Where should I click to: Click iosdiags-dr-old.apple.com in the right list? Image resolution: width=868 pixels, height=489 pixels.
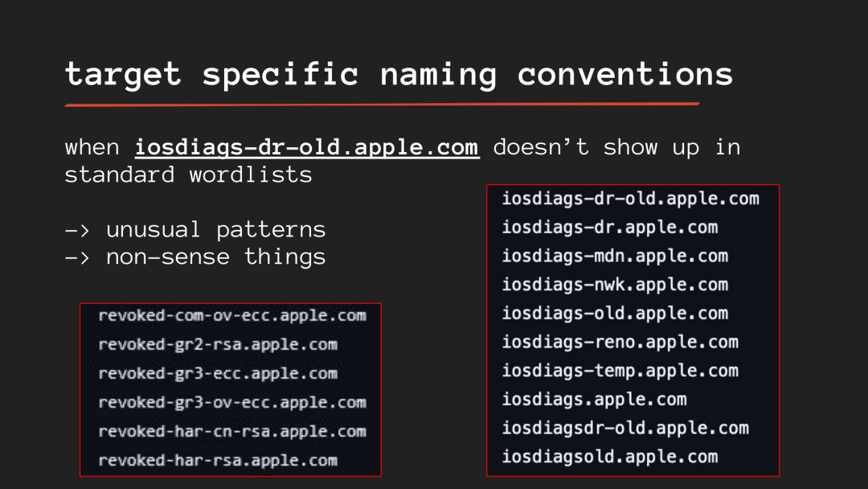[x=631, y=199]
